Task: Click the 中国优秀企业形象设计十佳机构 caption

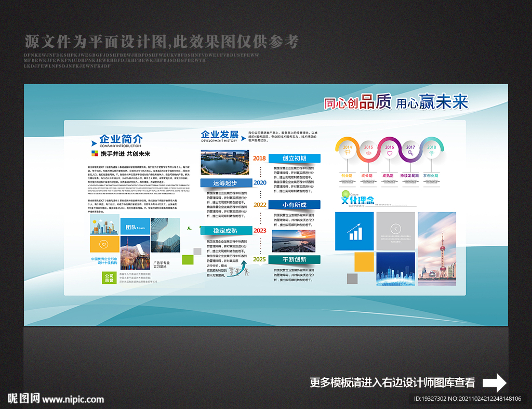Action: pos(104,261)
